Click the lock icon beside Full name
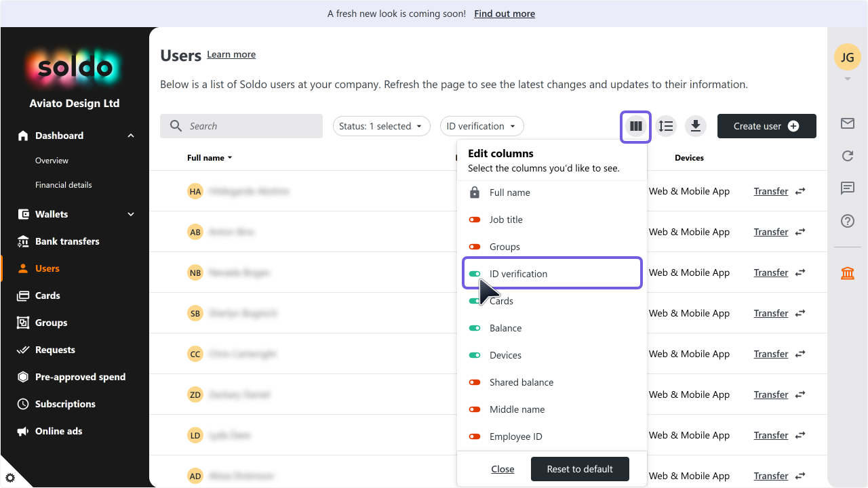Screen dimensions: 868x488 coord(475,192)
